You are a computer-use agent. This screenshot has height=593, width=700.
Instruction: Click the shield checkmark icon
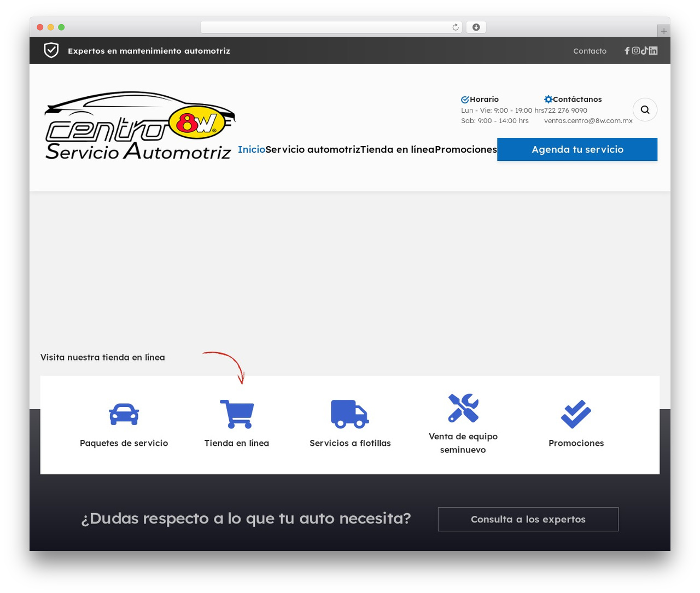[51, 50]
